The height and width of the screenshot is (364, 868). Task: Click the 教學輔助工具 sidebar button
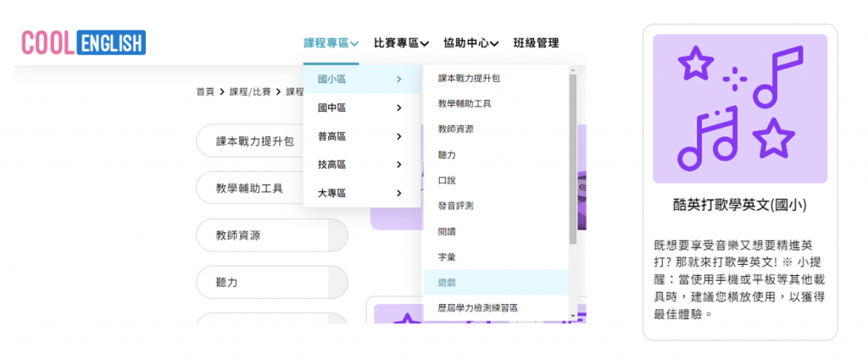(250, 188)
